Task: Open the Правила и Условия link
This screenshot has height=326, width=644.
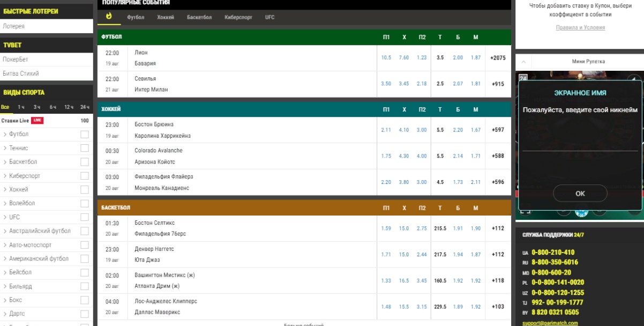Action: 580,27
